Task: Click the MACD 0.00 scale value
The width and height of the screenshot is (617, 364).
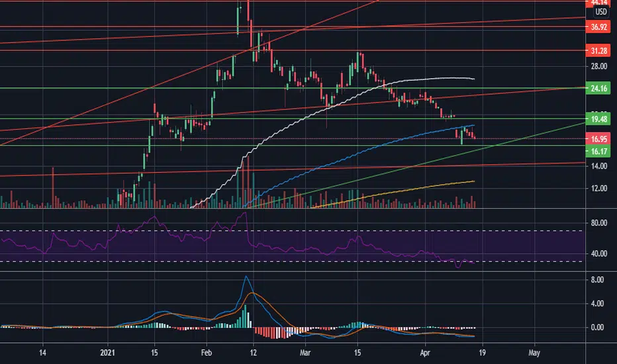Action: 597,328
